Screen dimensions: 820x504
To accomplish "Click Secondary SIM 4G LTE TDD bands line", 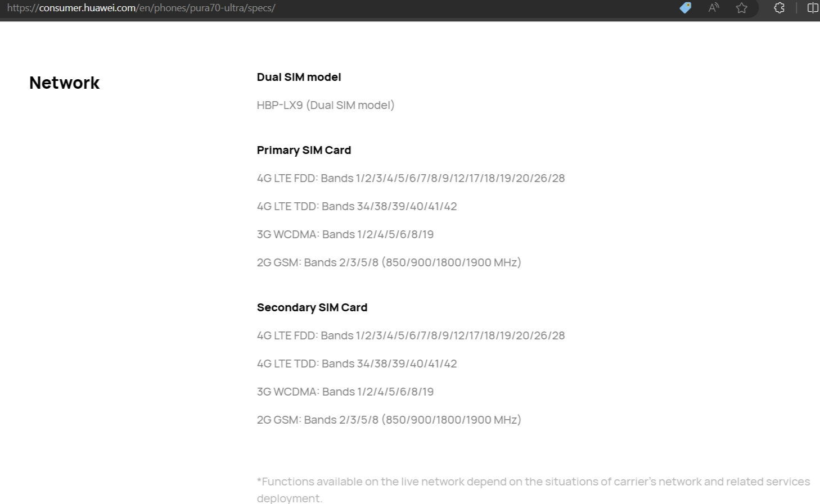I will [x=357, y=364].
